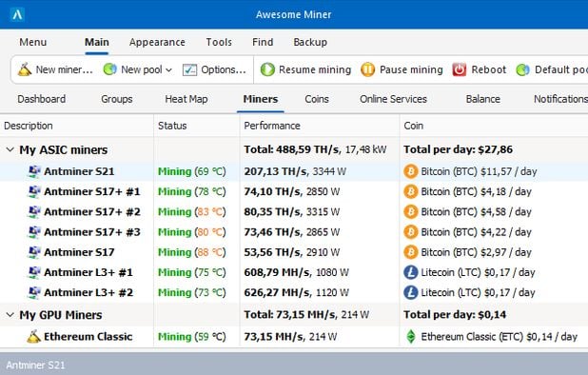Open the Tools ribbon tab
The width and height of the screenshot is (588, 375).
point(219,42)
